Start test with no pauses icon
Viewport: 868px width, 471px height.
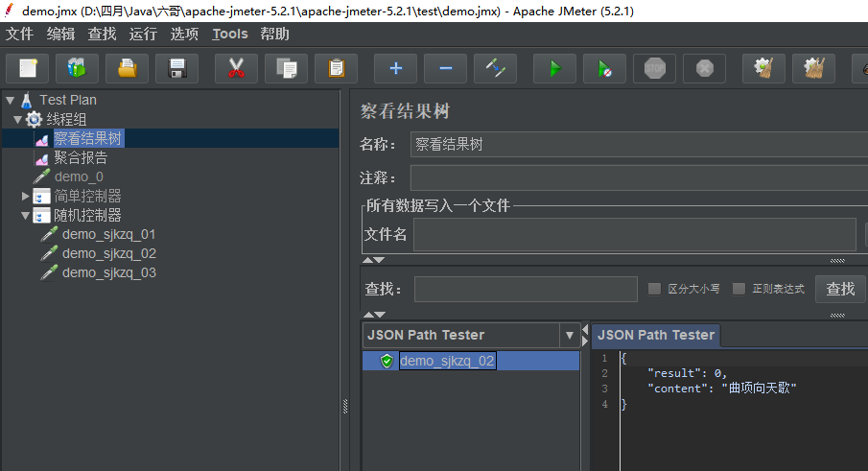[x=604, y=69]
